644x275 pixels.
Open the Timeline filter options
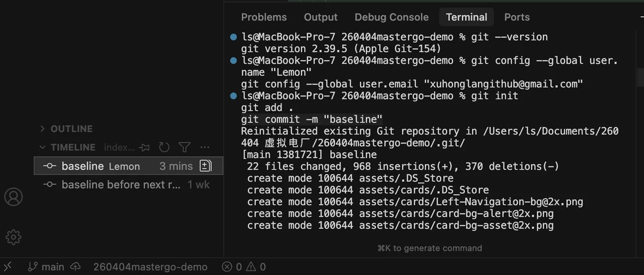coord(185,147)
